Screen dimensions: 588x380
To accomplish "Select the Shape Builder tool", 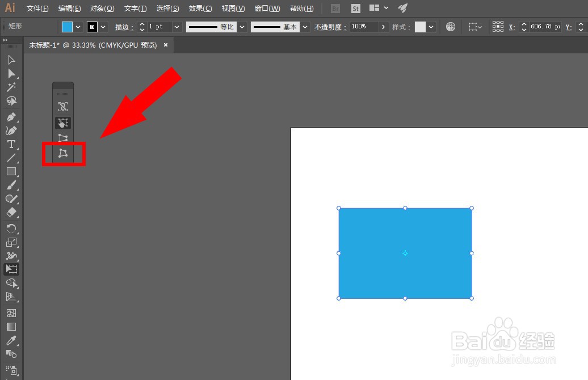I will pyautogui.click(x=11, y=283).
